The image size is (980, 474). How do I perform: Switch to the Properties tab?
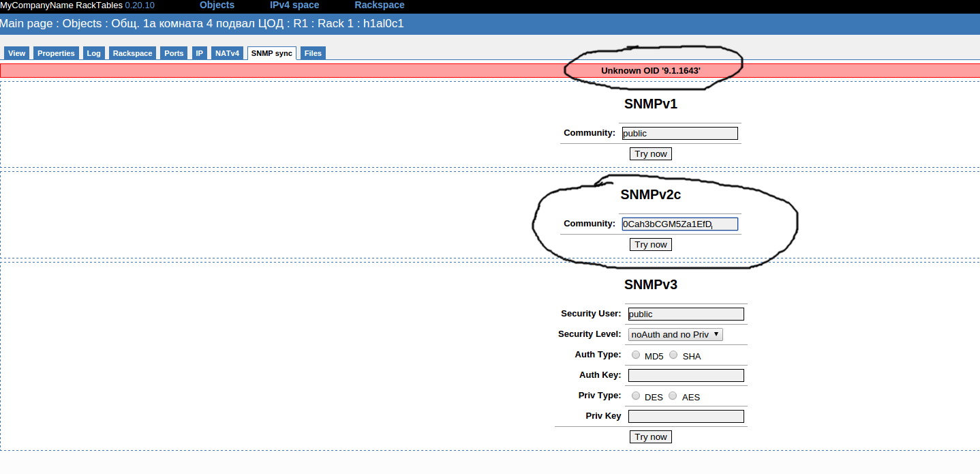pyautogui.click(x=56, y=53)
